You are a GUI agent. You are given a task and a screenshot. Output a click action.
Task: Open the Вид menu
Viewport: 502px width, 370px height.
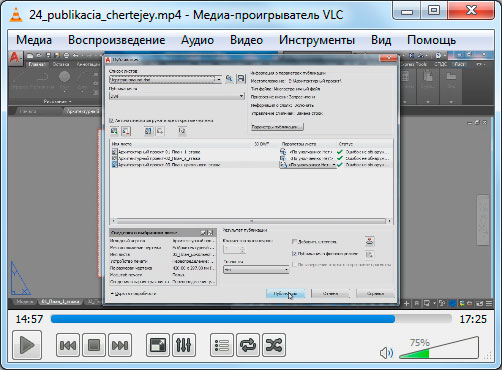click(381, 40)
